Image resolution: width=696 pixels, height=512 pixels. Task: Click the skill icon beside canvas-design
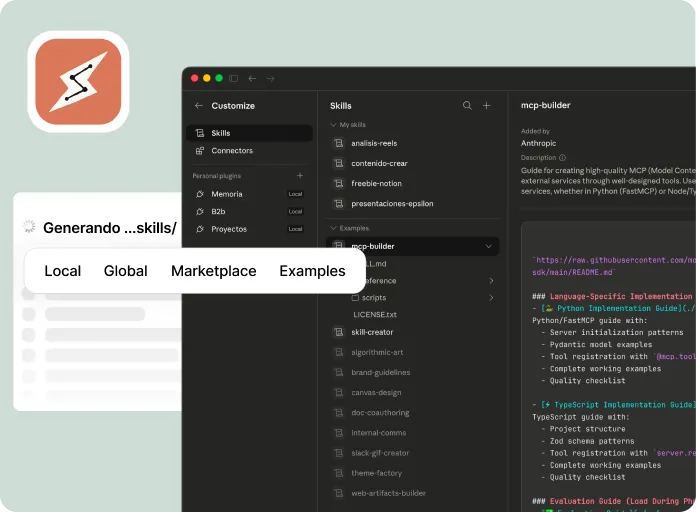pyautogui.click(x=339, y=393)
